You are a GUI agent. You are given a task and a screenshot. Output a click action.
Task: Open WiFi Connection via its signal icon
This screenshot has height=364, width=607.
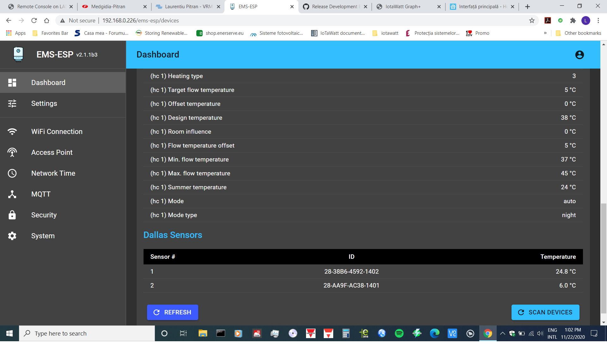[x=12, y=131]
